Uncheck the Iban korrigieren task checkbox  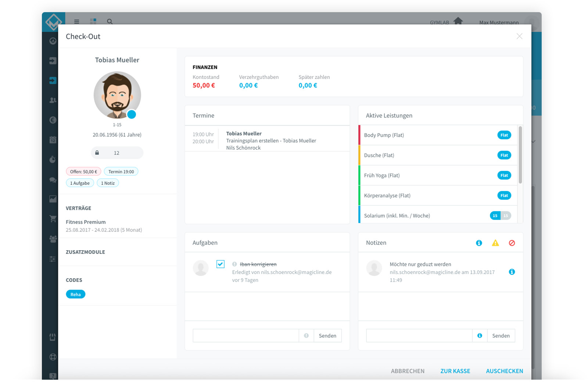click(x=220, y=264)
